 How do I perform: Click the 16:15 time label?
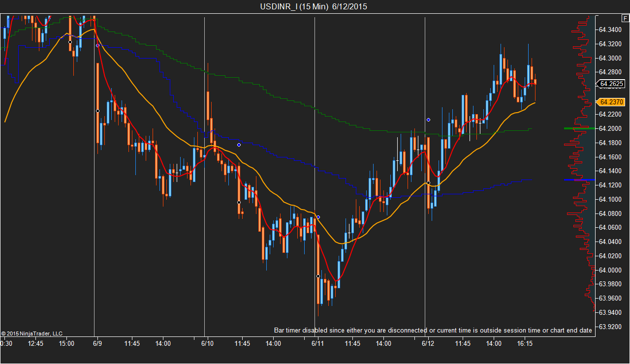(525, 343)
